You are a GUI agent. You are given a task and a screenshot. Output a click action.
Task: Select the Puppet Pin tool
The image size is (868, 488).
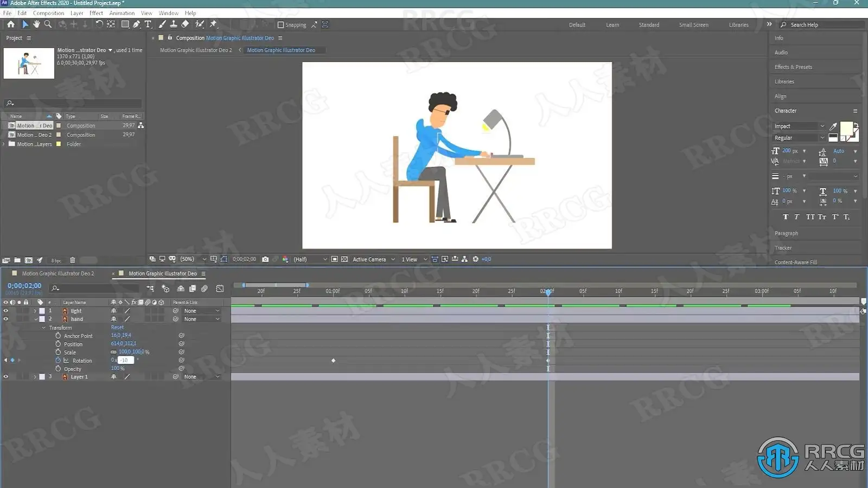[213, 24]
